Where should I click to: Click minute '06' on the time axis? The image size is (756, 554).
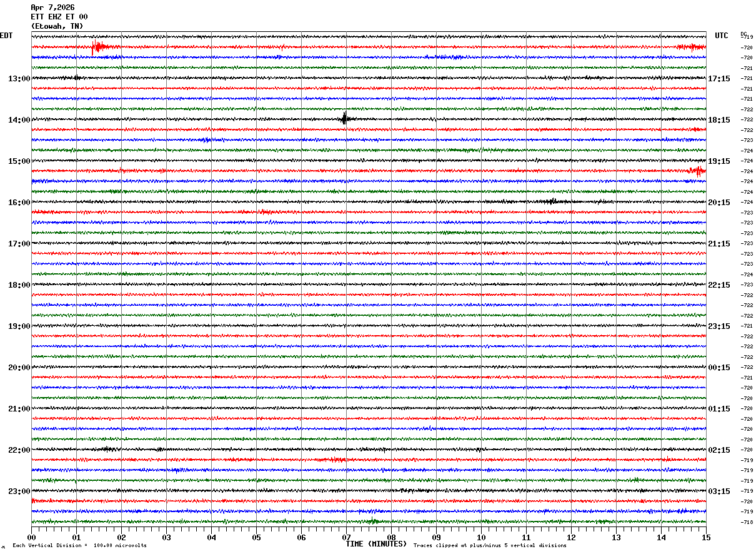point(301,537)
